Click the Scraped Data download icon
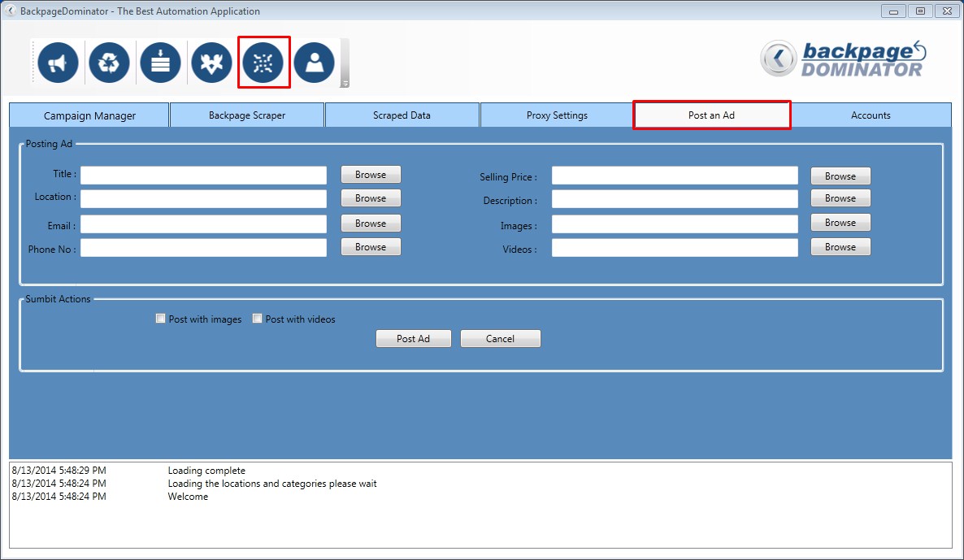 [x=160, y=62]
